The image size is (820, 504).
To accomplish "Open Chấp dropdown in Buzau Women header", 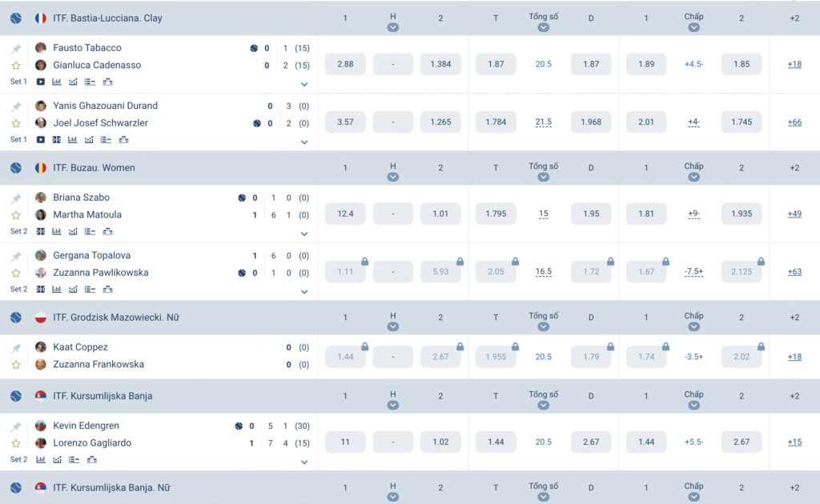I will (x=694, y=177).
